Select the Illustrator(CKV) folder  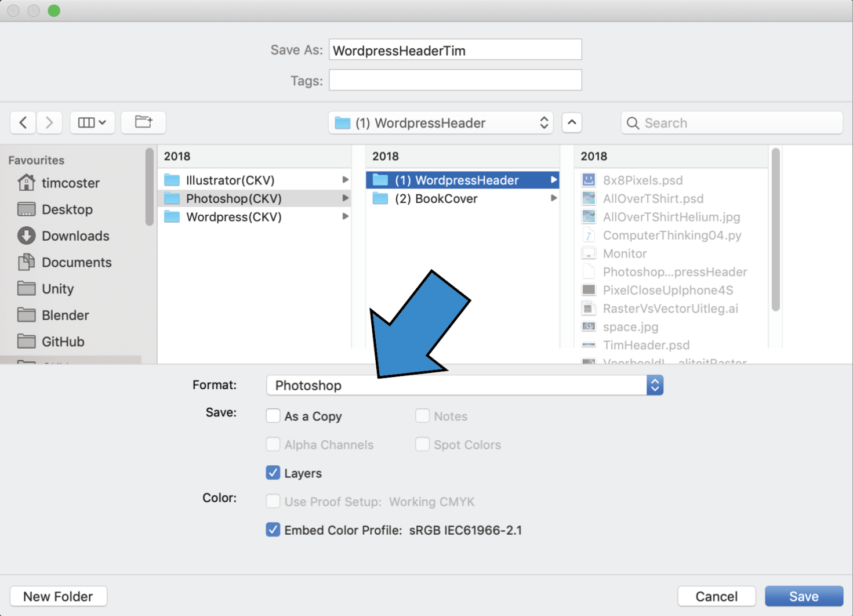click(x=230, y=180)
